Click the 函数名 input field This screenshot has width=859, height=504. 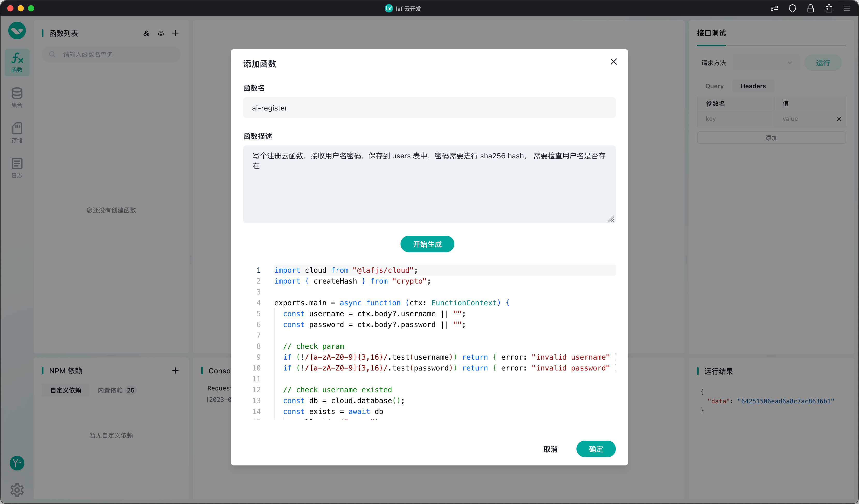point(429,108)
